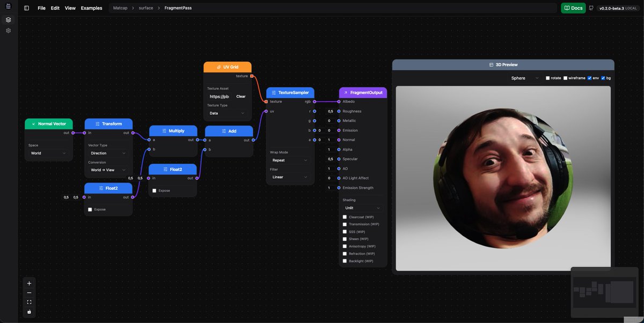Click the FragmentOutput node header icon
Viewport: 644px width, 323px height.
(x=346, y=92)
